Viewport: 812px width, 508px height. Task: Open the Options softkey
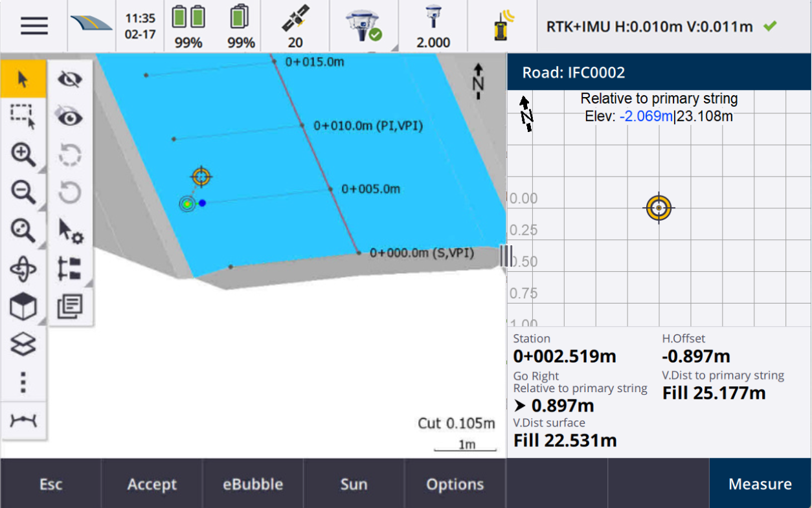(455, 484)
